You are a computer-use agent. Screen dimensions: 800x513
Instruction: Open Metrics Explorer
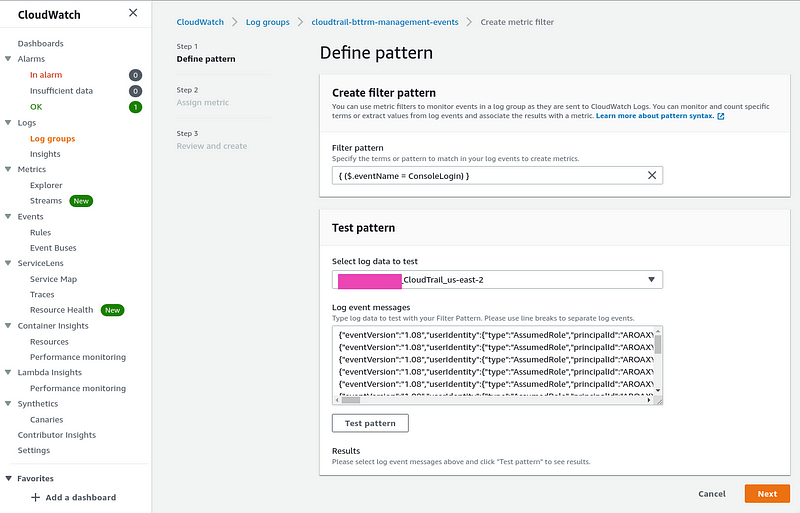click(x=46, y=185)
